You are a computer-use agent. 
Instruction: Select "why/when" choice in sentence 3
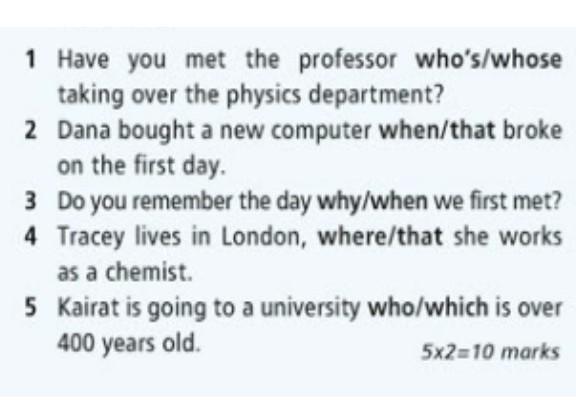[372, 202]
